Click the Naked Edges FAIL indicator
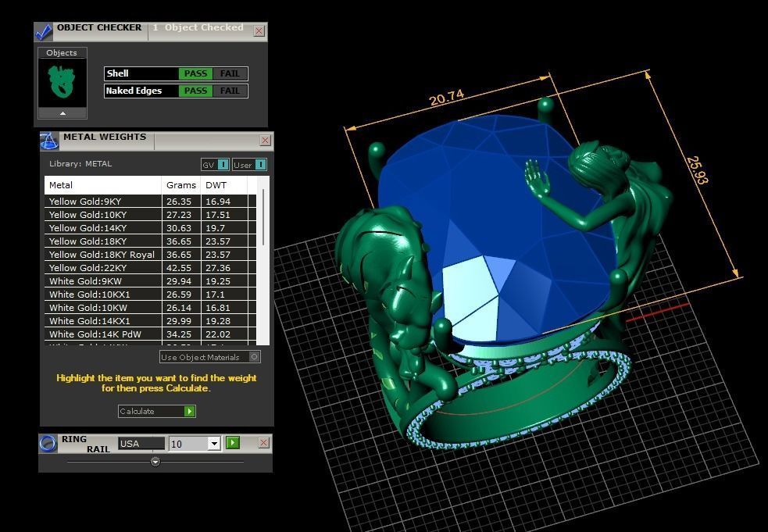The height and width of the screenshot is (532, 768). [230, 91]
